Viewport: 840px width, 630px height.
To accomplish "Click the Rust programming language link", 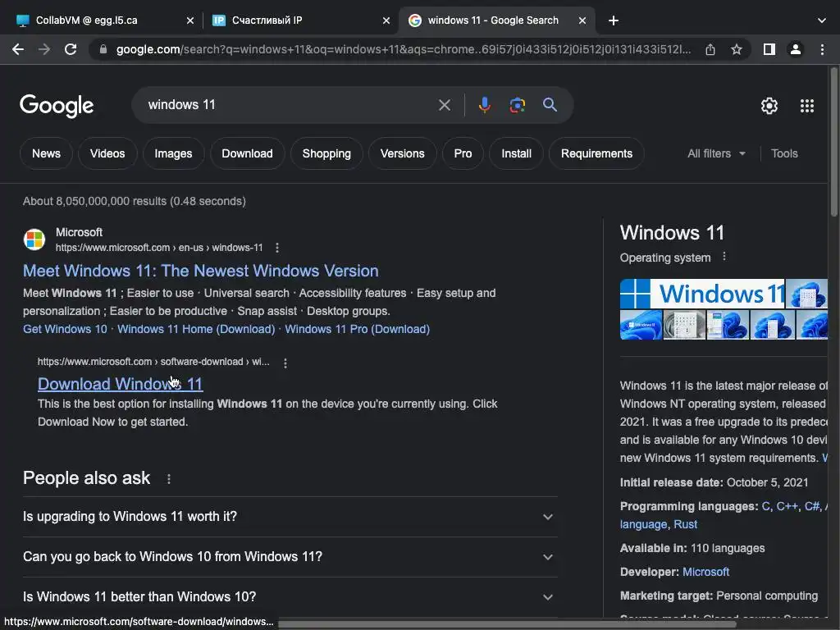I will (685, 524).
